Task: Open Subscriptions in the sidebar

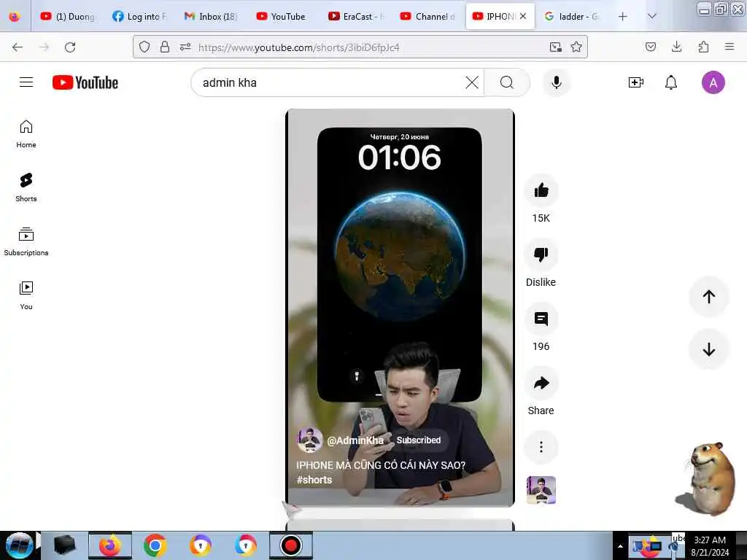Action: (x=26, y=241)
